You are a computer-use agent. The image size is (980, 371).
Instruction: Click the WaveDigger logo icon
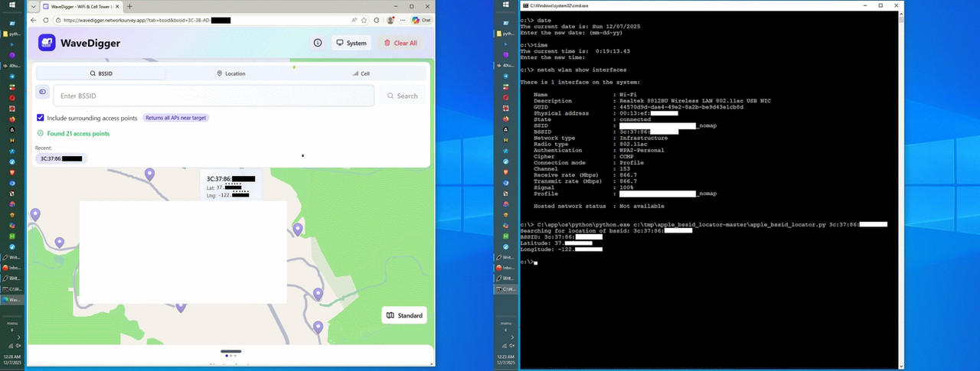(x=47, y=43)
